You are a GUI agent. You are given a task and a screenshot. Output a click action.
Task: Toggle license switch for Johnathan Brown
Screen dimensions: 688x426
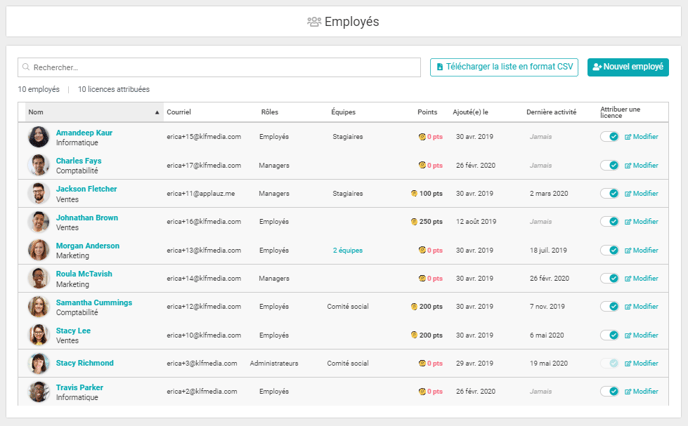(x=609, y=222)
